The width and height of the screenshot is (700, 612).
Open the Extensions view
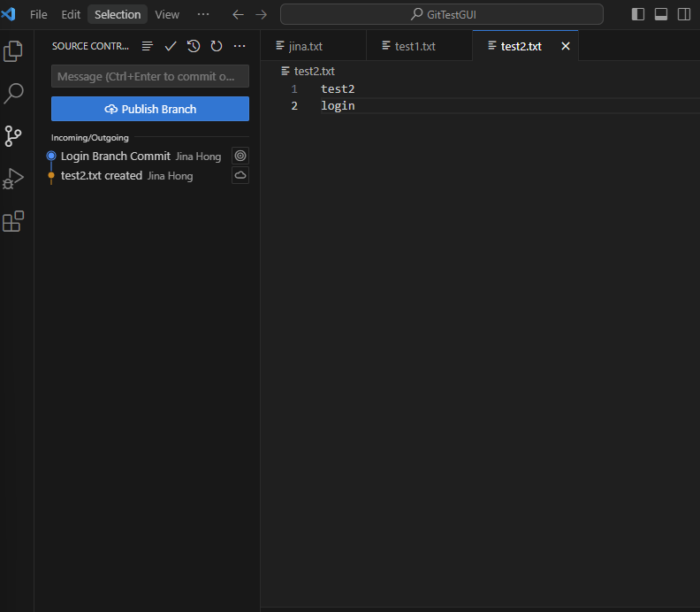[x=13, y=221]
